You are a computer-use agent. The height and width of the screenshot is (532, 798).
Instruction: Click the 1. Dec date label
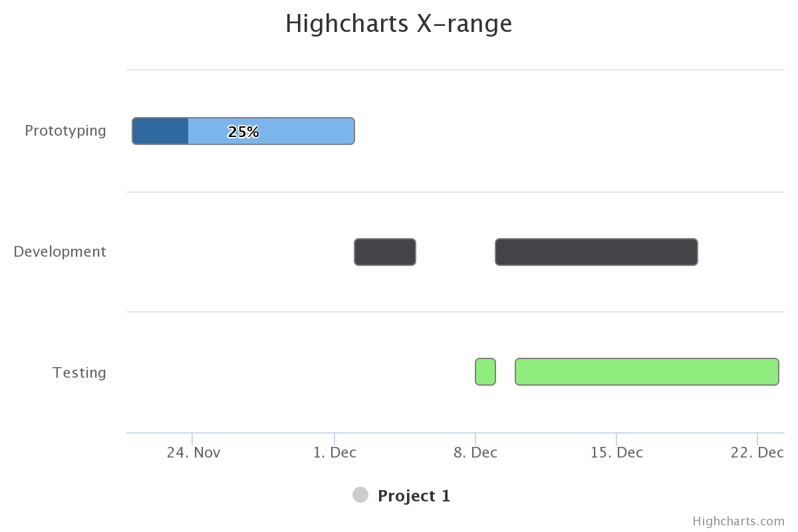click(334, 453)
